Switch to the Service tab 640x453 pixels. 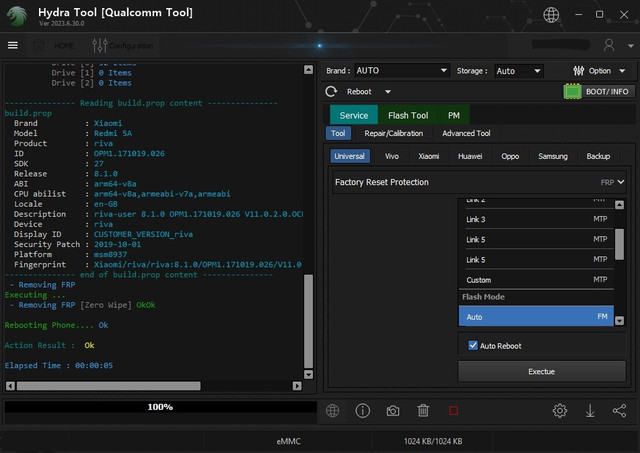(x=354, y=115)
